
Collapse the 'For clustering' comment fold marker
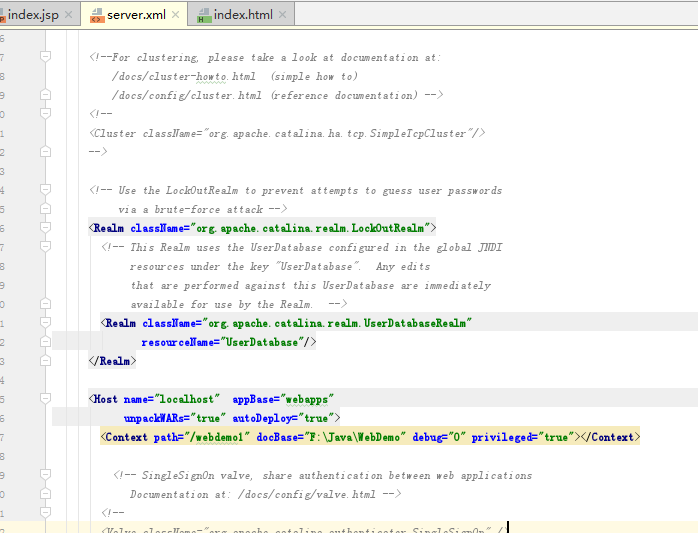coord(45,57)
